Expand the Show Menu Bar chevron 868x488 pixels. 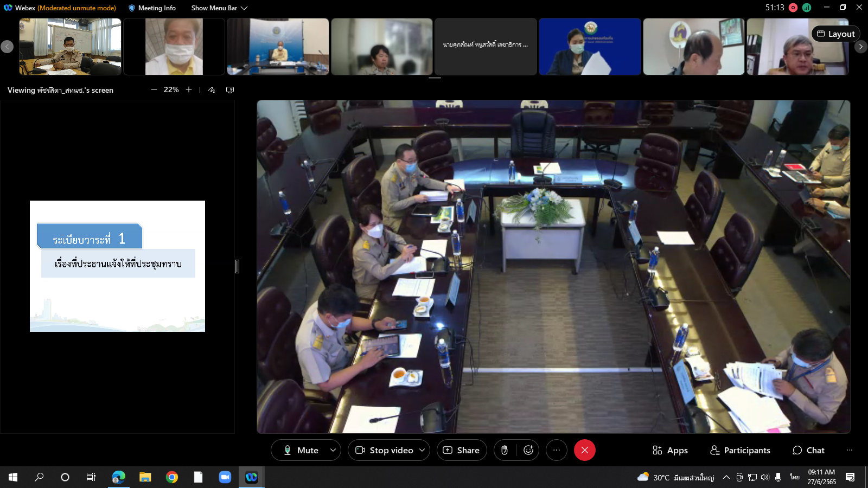tap(244, 8)
